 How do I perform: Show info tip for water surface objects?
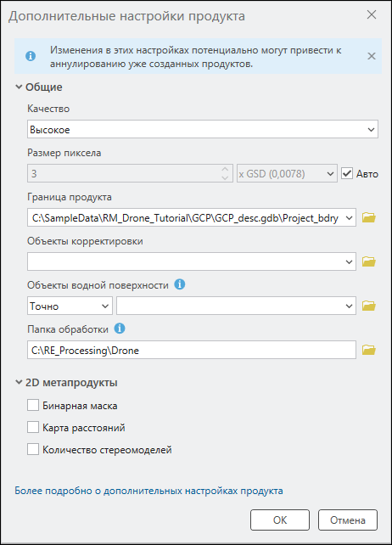pos(179,284)
